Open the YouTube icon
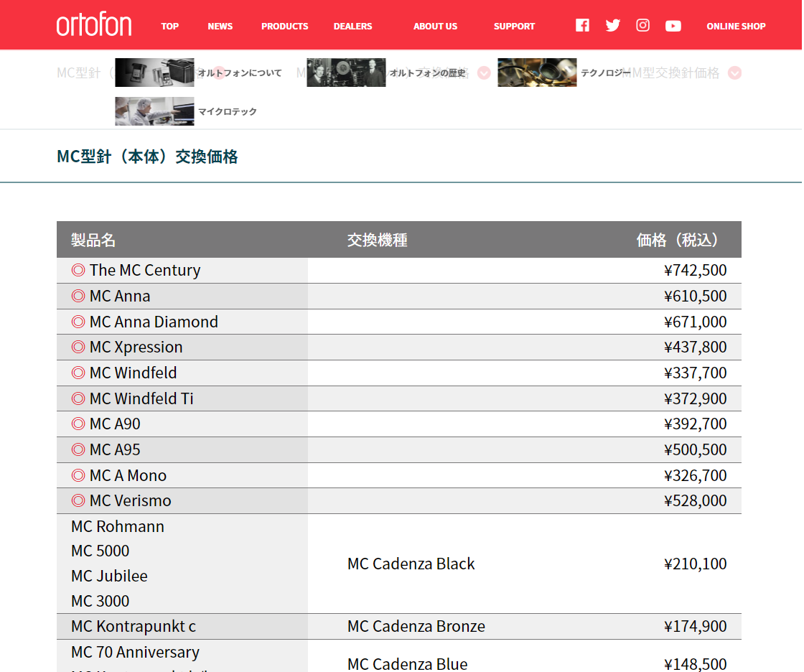 click(673, 26)
